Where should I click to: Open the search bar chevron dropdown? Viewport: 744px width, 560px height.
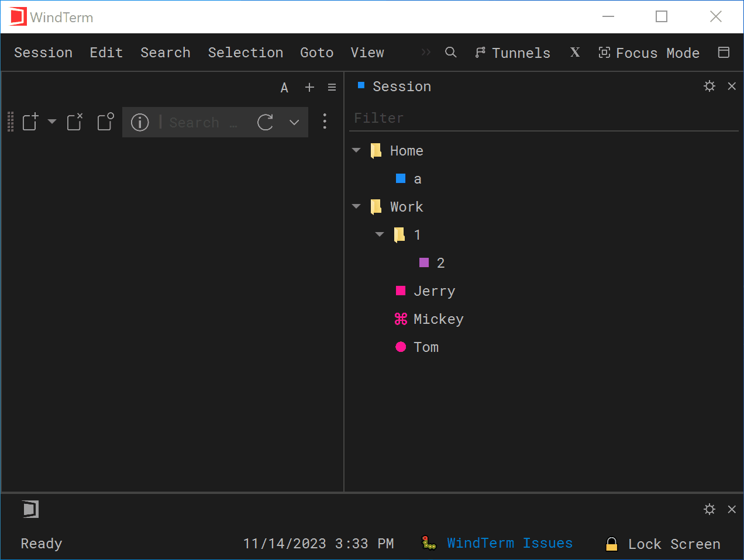pos(294,122)
